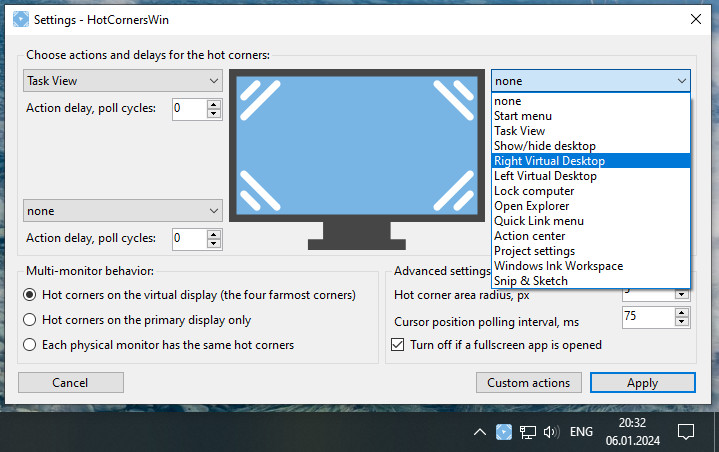Choose Start menu from the list
Viewport: 719px width, 452px height.
(591, 116)
